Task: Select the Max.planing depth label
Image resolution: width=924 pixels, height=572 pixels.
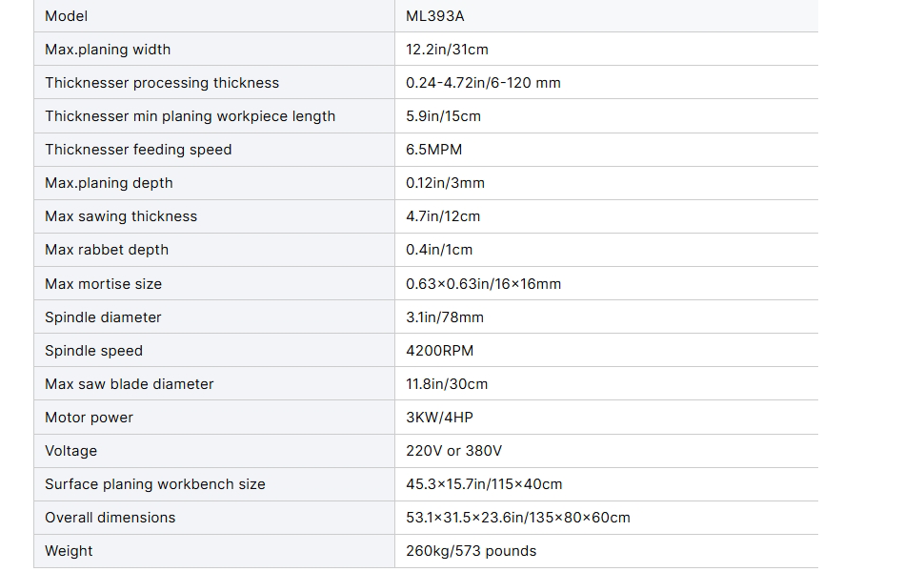Action: pyautogui.click(x=109, y=183)
